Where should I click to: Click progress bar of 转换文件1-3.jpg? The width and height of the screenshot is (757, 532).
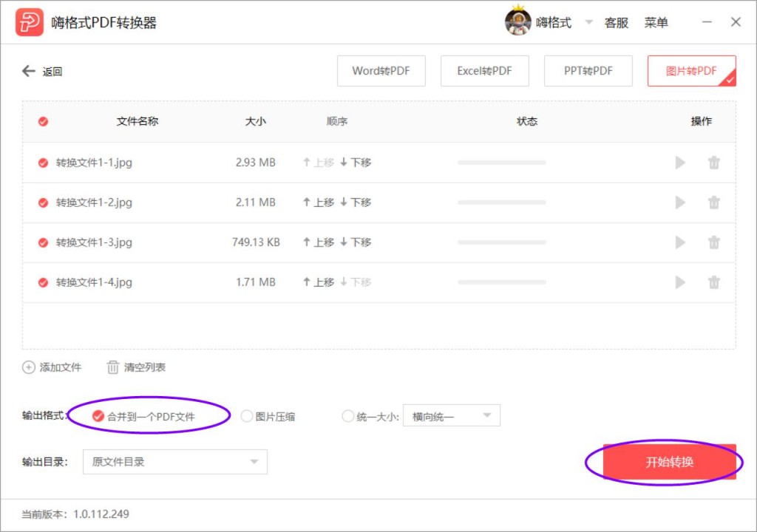(x=502, y=242)
